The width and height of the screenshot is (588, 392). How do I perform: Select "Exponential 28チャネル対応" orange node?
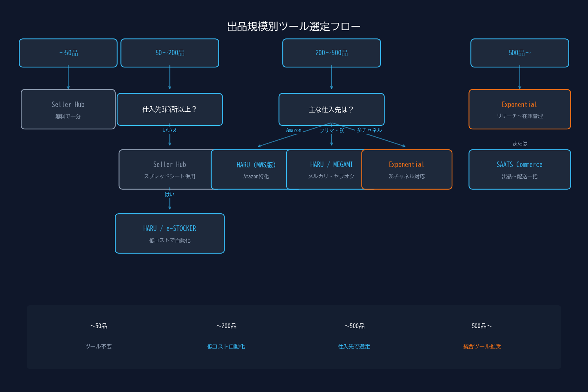tap(407, 169)
